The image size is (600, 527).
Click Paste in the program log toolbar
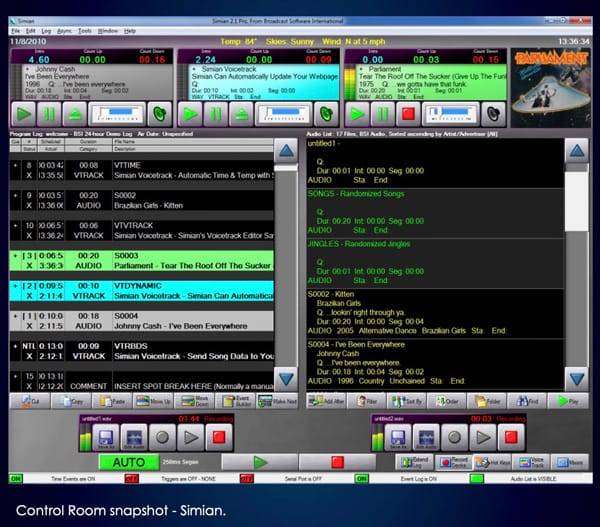[112, 401]
